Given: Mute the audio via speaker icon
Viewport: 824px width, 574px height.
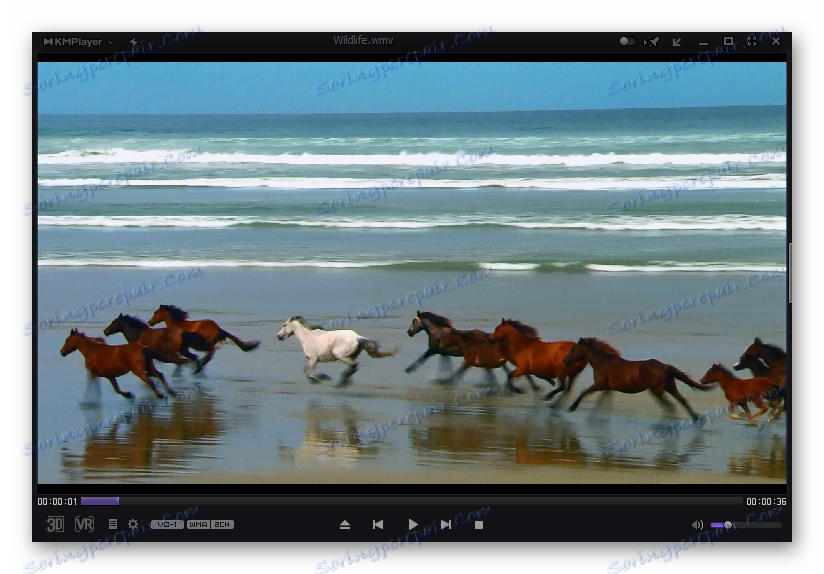Looking at the screenshot, I should click(x=697, y=525).
